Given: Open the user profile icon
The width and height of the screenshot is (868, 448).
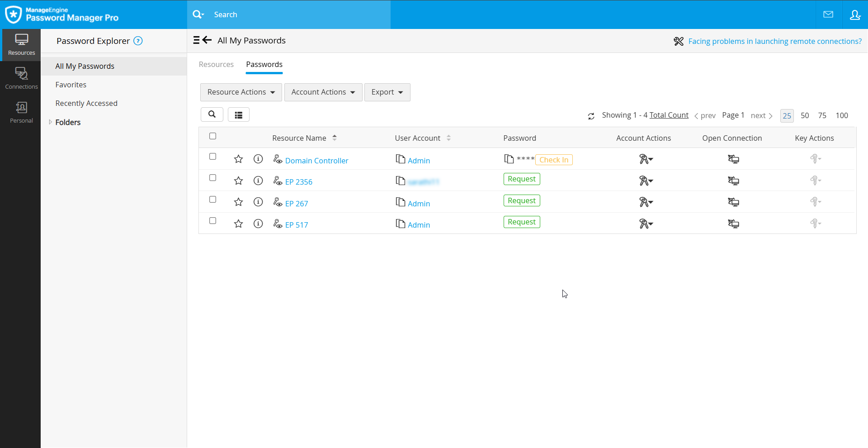Looking at the screenshot, I should (x=855, y=14).
